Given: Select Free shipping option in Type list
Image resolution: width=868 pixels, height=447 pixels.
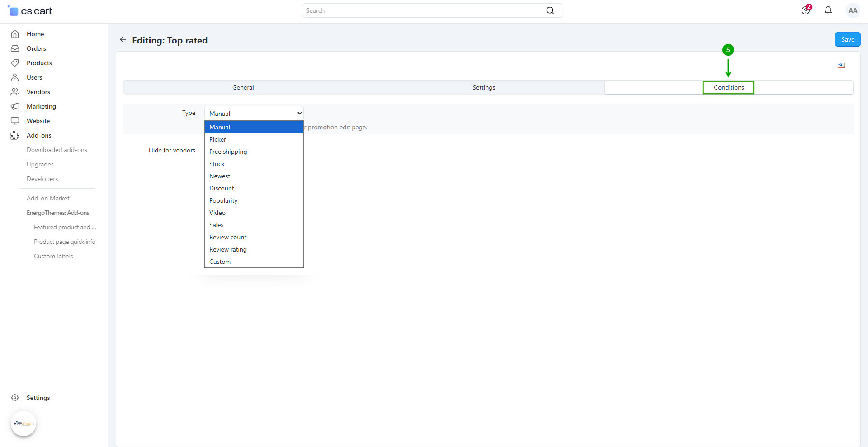Looking at the screenshot, I should [x=228, y=152].
